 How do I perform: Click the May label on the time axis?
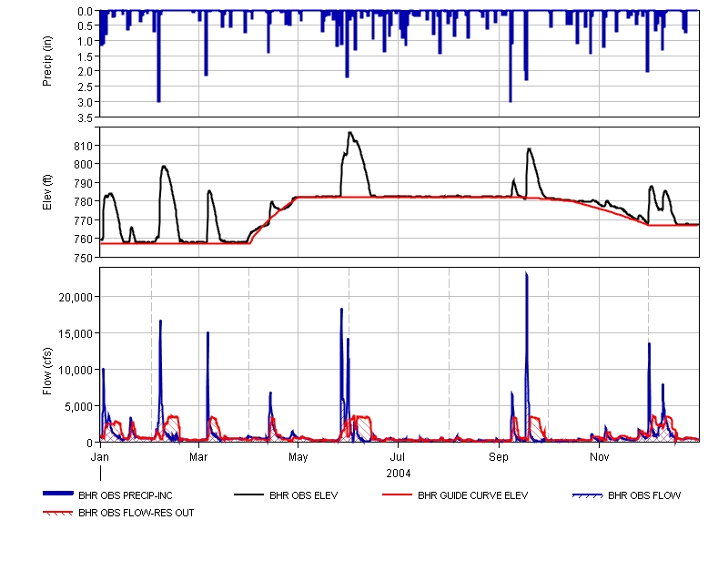pos(298,457)
